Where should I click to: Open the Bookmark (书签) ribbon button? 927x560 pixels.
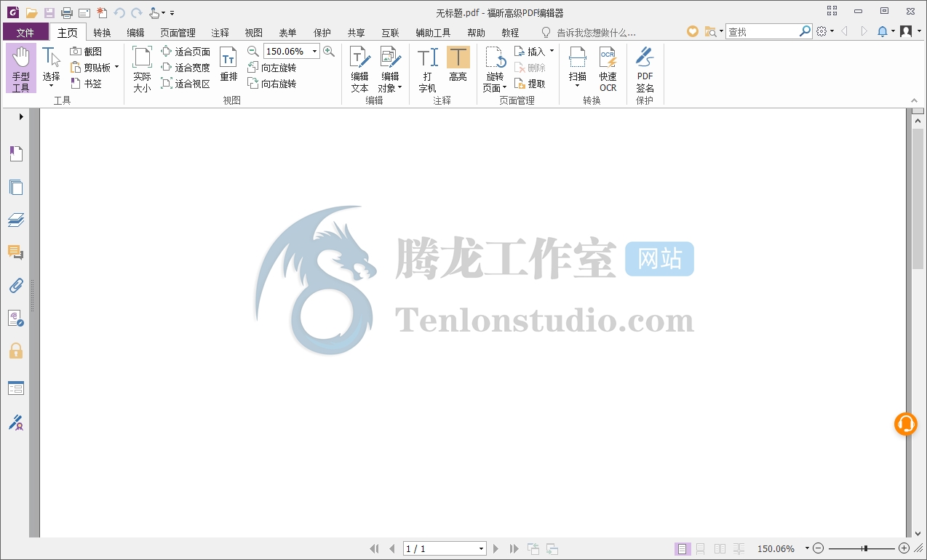point(86,84)
